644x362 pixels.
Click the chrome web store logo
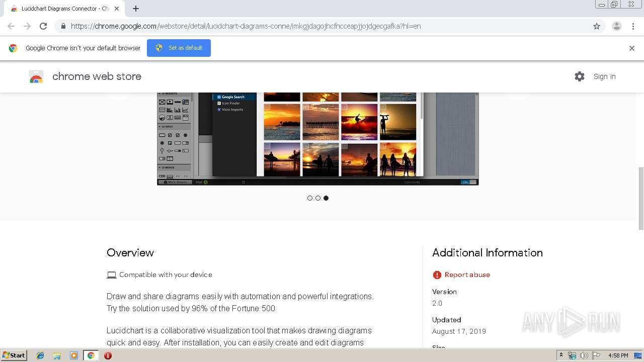[x=36, y=76]
